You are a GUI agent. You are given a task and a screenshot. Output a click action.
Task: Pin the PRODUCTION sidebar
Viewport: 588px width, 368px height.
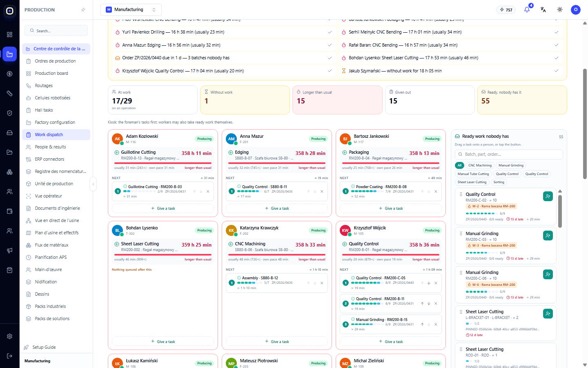[83, 10]
